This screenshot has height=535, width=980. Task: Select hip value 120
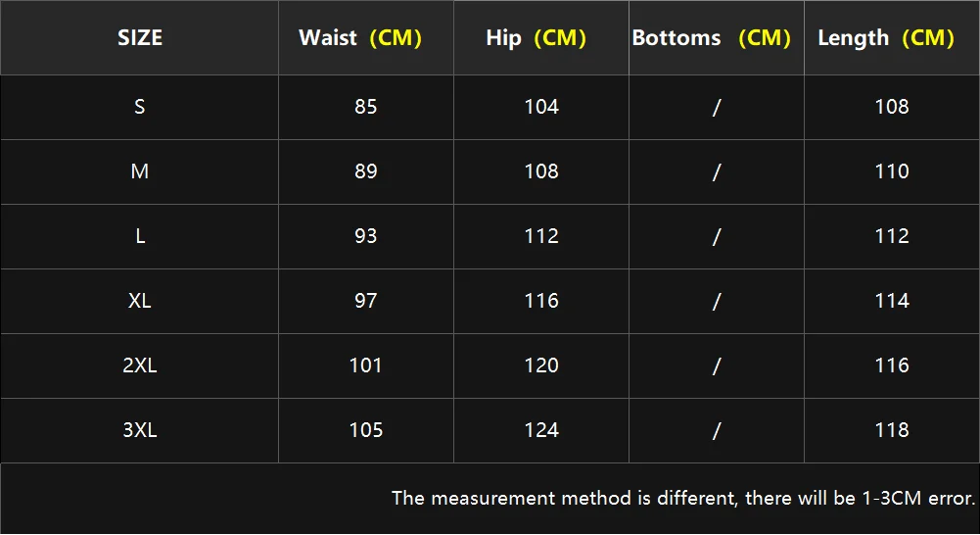(x=541, y=365)
